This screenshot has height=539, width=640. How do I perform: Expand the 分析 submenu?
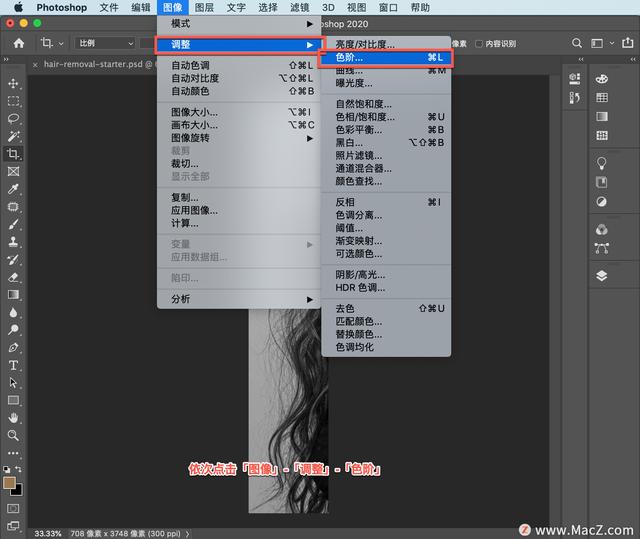pyautogui.click(x=239, y=299)
